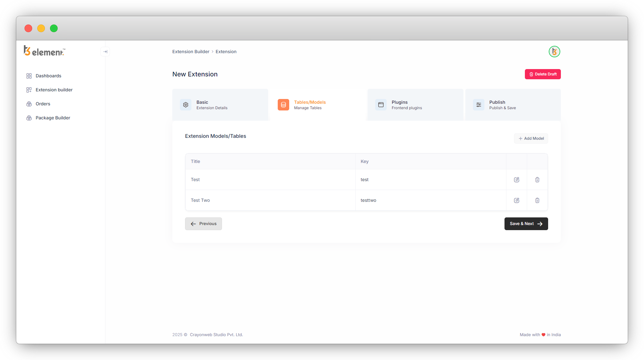Switch to the Plugins tab
The image size is (644, 360).
[x=415, y=105]
